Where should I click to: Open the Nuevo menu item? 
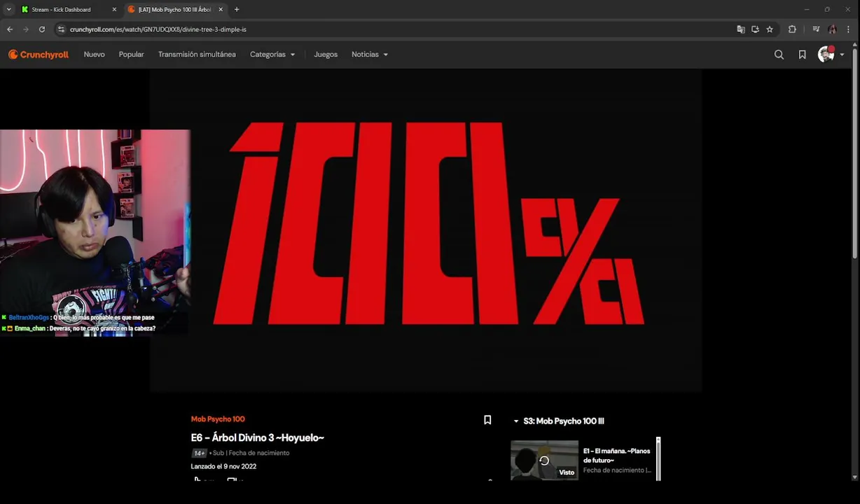(x=94, y=55)
